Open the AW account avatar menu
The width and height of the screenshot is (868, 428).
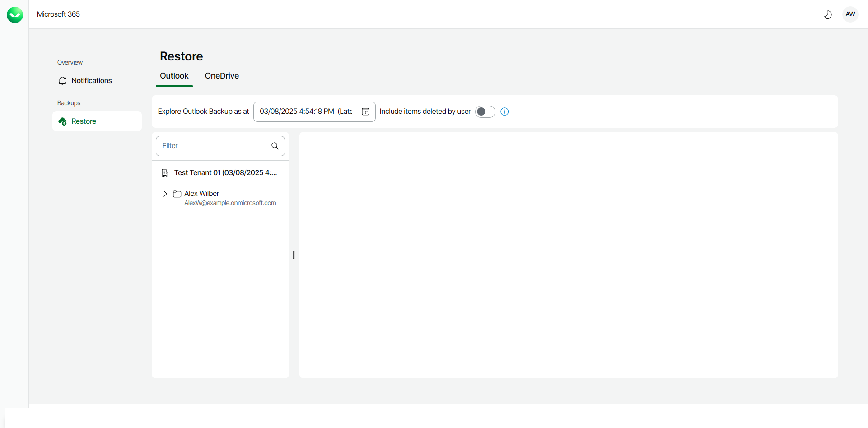point(850,14)
